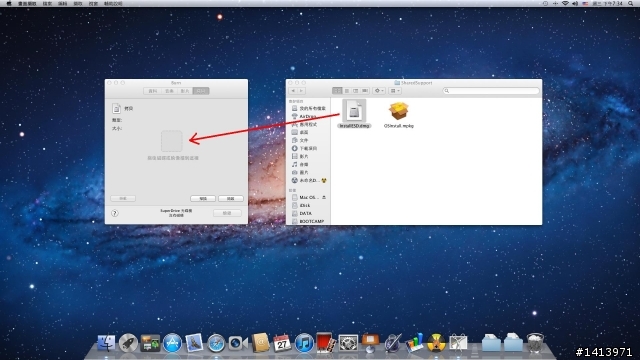Select the Mac OS volume in sidebar

(x=306, y=198)
